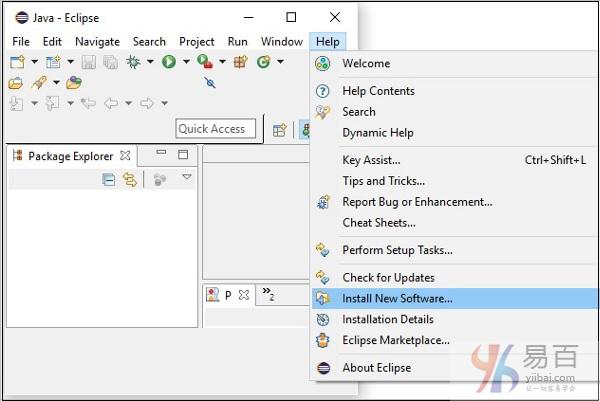Click folder with colored balls icon
The image size is (600, 401).
click(x=74, y=83)
